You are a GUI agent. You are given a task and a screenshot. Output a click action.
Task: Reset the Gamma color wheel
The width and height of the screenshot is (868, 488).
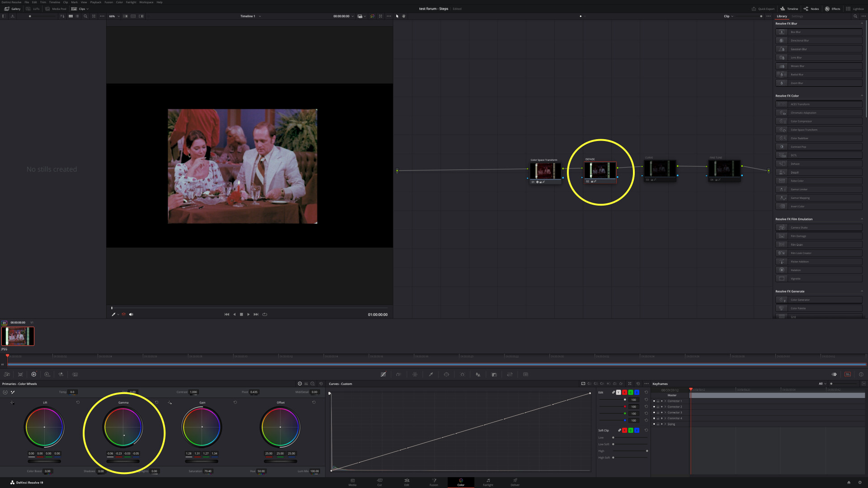[x=156, y=402]
